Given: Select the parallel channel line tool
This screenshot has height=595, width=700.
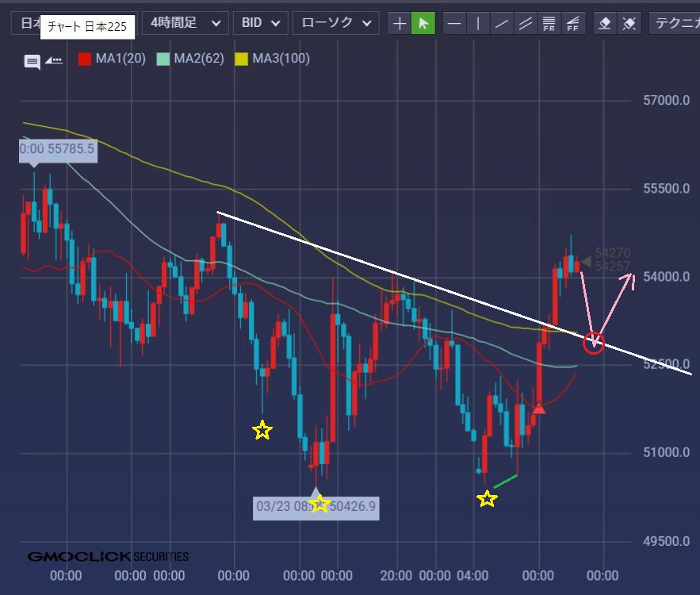Looking at the screenshot, I should coord(525,23).
